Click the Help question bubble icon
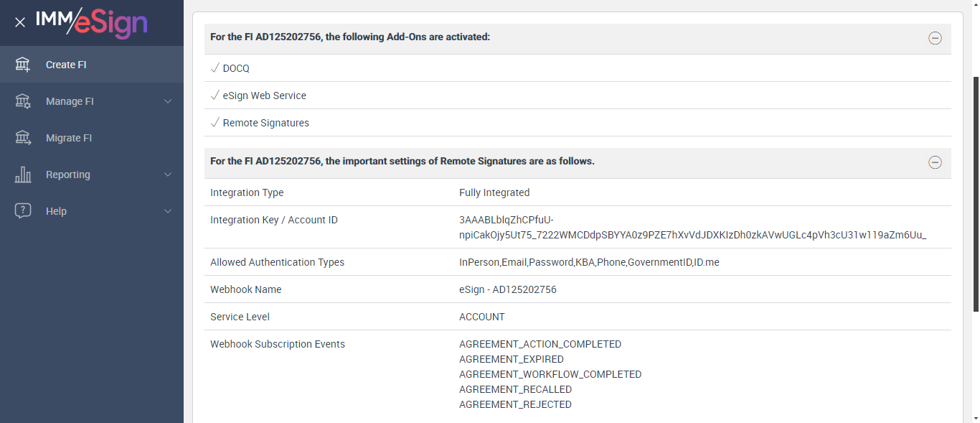The height and width of the screenshot is (423, 980). coord(23,211)
